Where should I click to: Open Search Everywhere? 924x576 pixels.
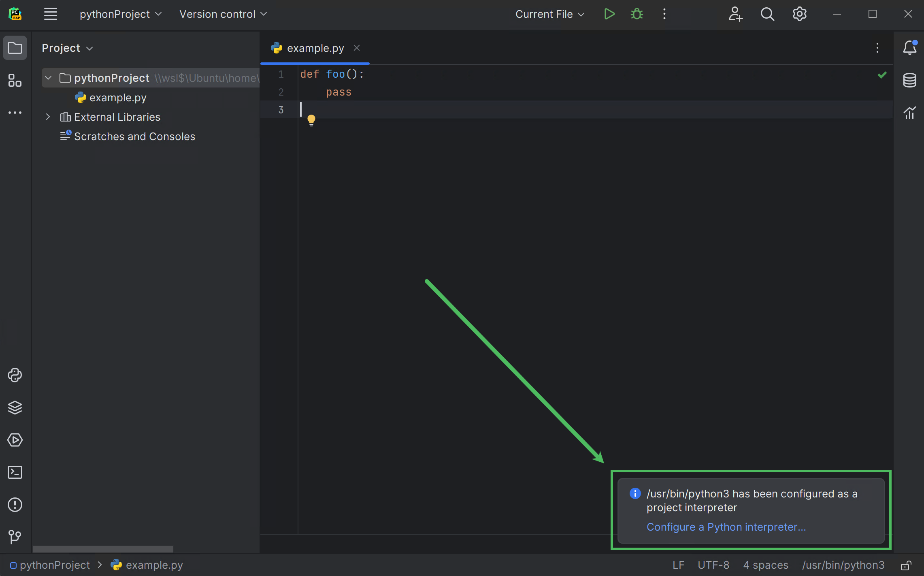[767, 14]
